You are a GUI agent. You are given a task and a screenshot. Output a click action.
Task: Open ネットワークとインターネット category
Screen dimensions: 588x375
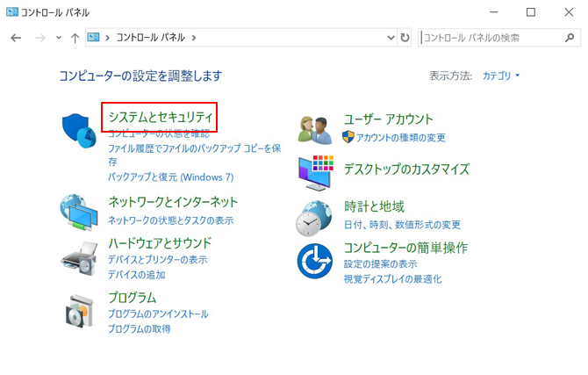[x=173, y=202]
